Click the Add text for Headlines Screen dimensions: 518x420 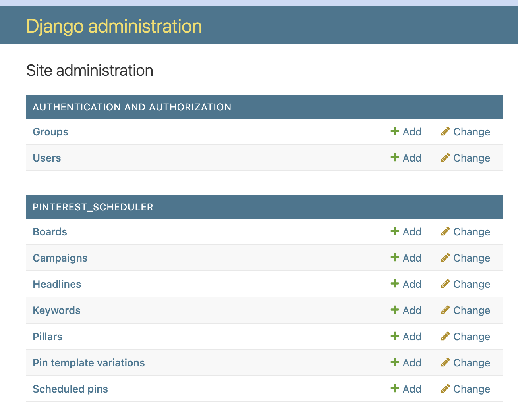[412, 284]
